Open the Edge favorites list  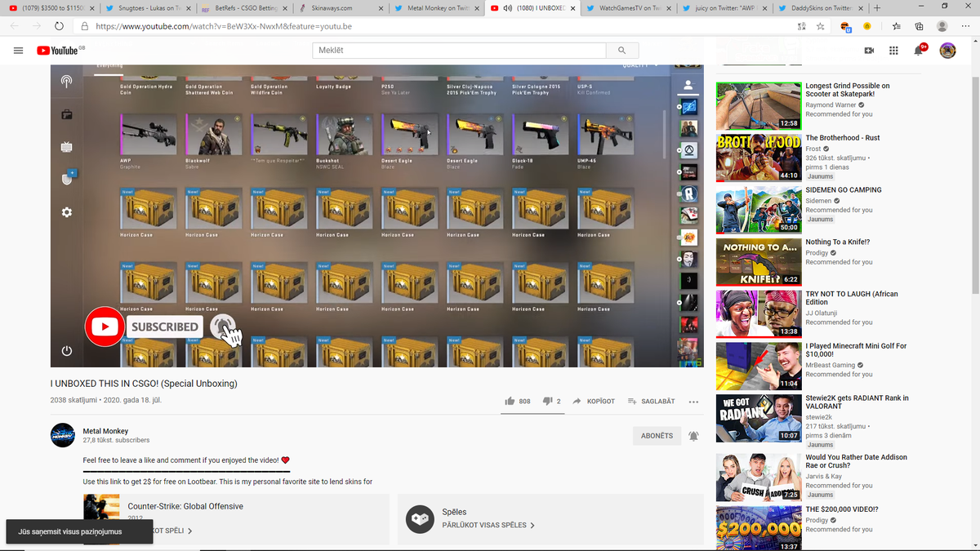click(x=897, y=26)
